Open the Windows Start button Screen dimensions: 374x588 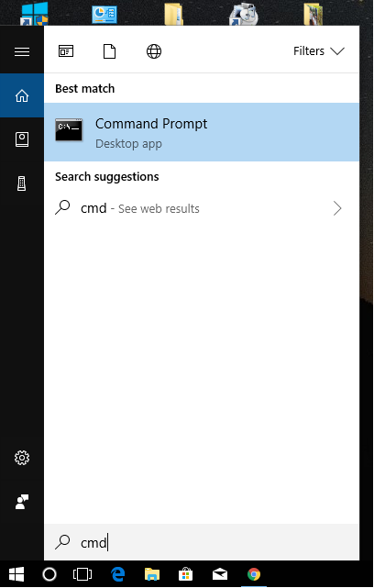pos(16,574)
